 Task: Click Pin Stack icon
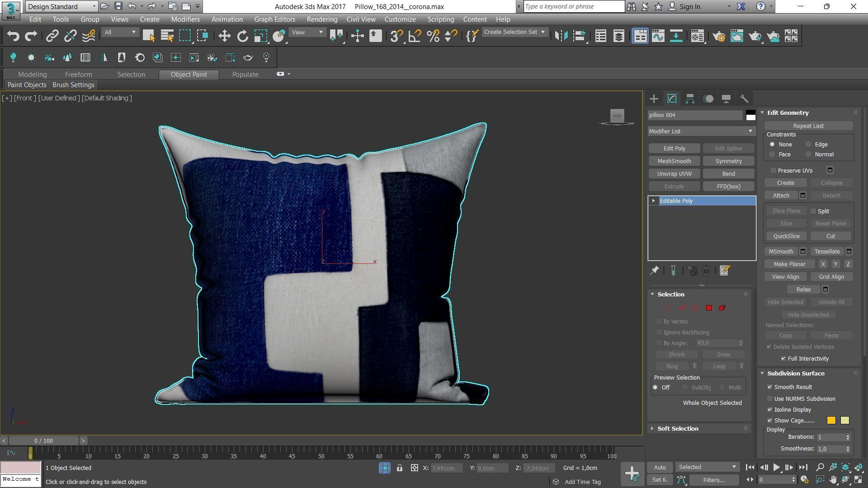click(654, 271)
